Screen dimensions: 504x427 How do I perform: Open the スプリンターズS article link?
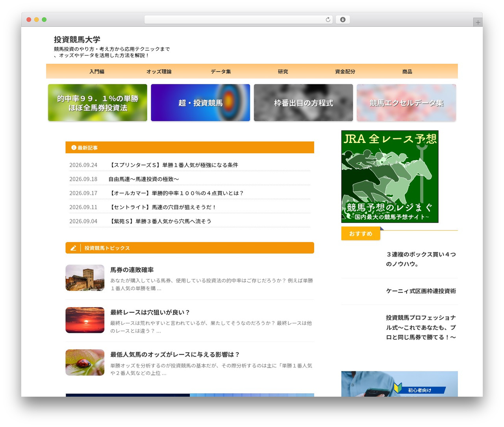[x=173, y=165]
